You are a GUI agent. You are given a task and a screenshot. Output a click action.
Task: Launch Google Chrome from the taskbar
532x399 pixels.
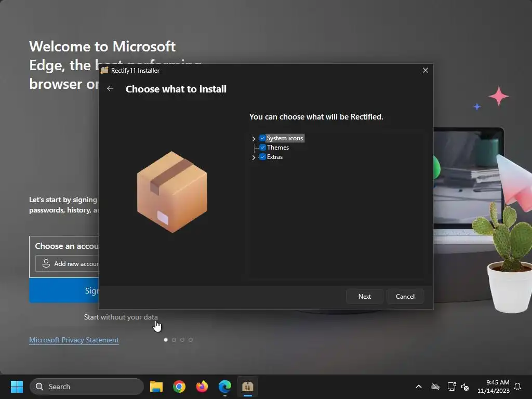179,387
